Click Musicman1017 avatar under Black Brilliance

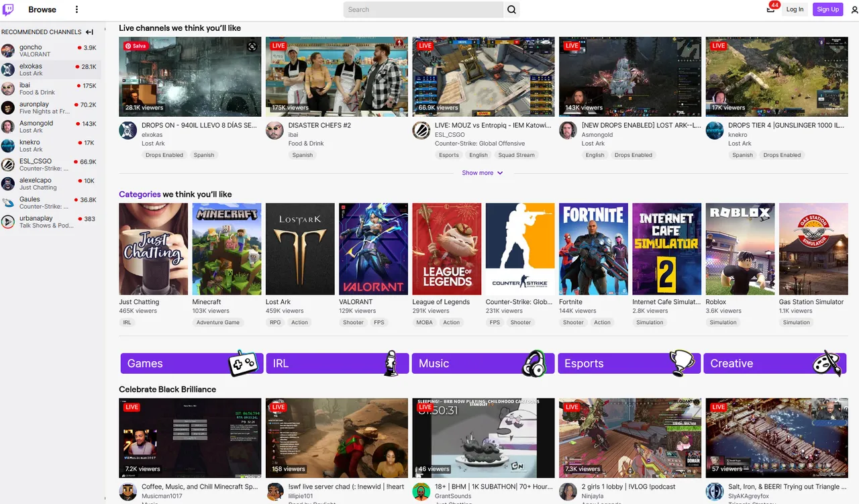[x=128, y=491]
